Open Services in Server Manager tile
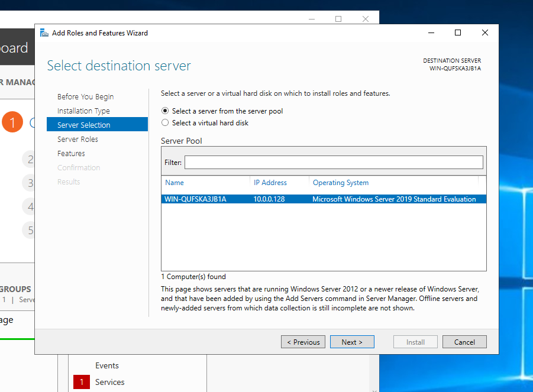Image resolution: width=533 pixels, height=392 pixels. coord(110,382)
